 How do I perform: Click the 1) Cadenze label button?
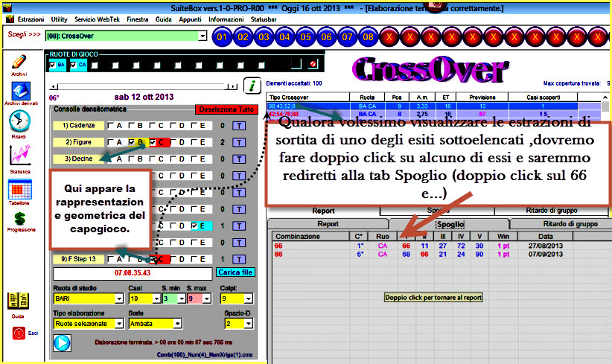coord(78,126)
